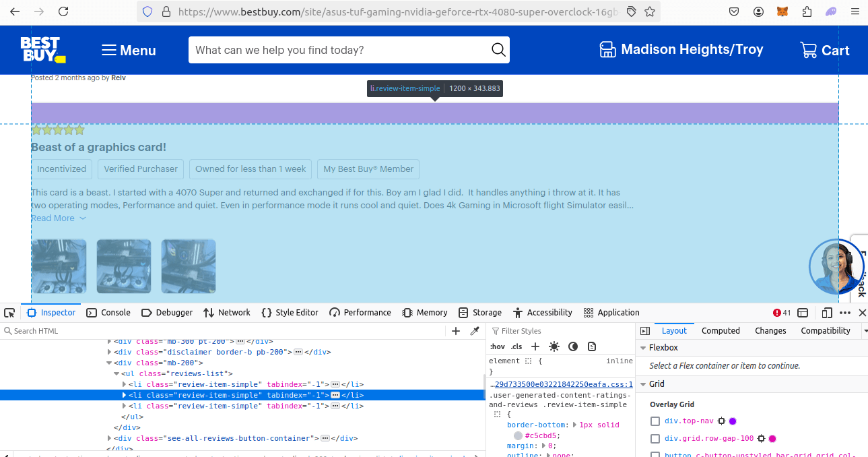Open the Accessibility tab
The height and width of the screenshot is (457, 868).
543,313
